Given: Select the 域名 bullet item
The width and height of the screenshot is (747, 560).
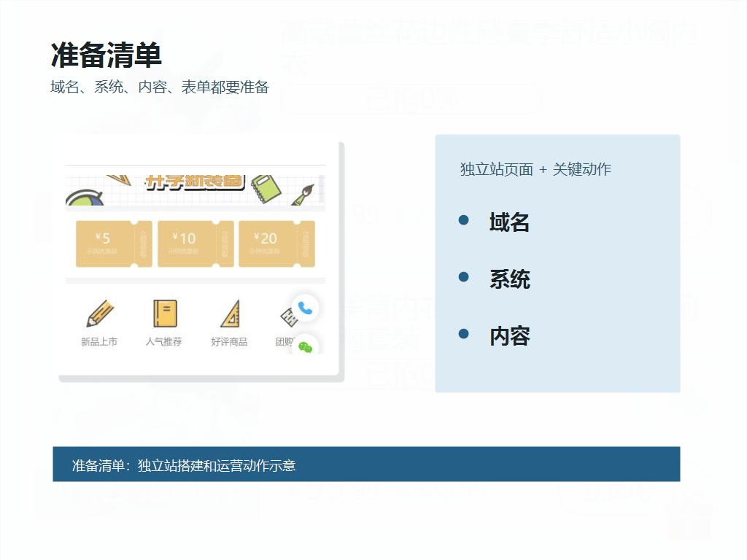Looking at the screenshot, I should [x=509, y=222].
